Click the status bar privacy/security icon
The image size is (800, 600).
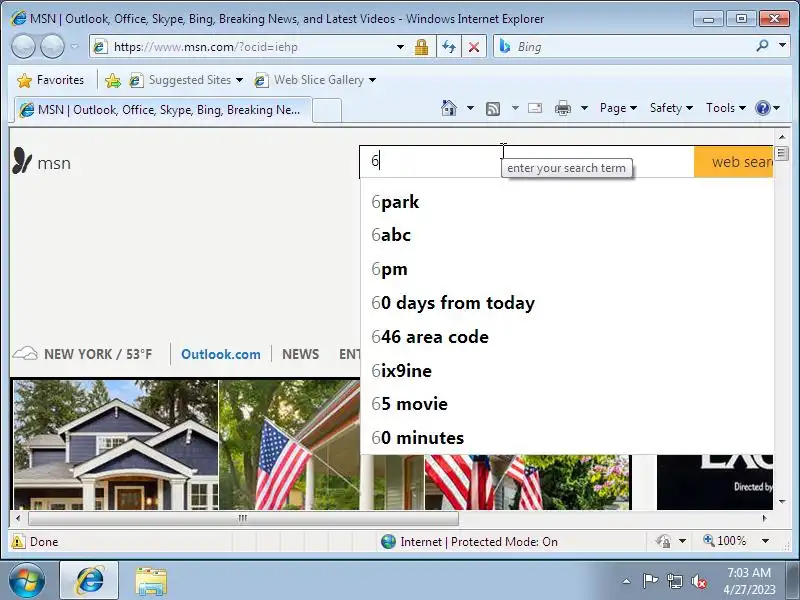tap(663, 541)
